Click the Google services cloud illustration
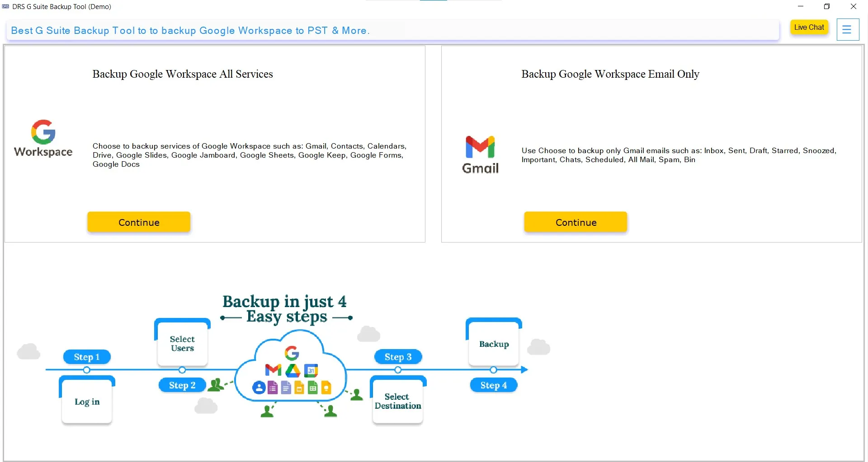 tap(292, 366)
